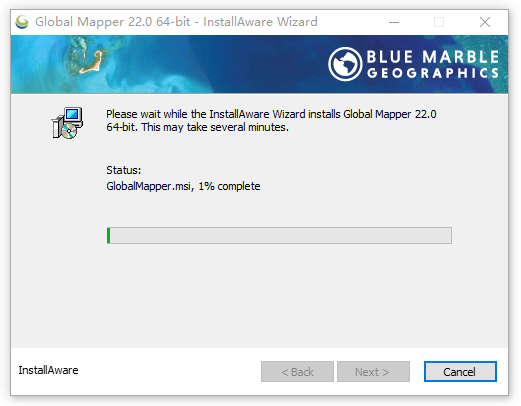521x406 pixels.
Task: Select the GlobalMapper.msi 1% complete text
Action: click(183, 186)
